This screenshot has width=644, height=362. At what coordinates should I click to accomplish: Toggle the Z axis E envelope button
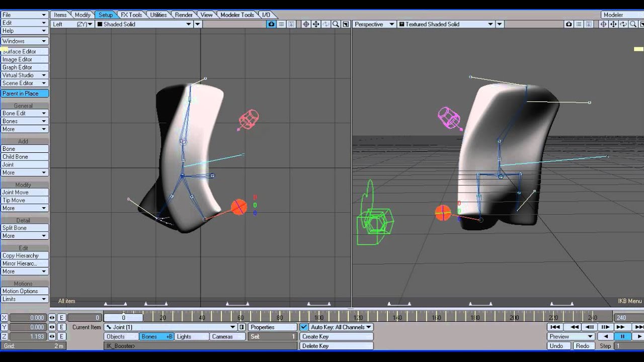click(61, 336)
